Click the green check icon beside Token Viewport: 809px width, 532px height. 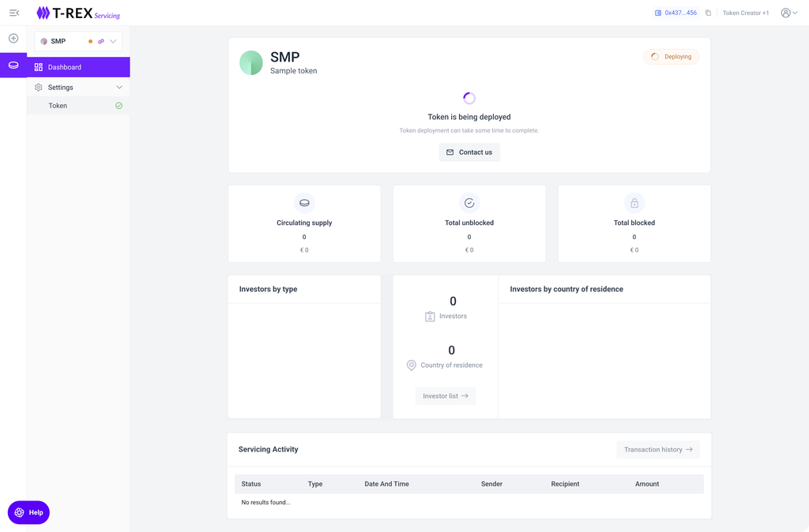point(119,106)
